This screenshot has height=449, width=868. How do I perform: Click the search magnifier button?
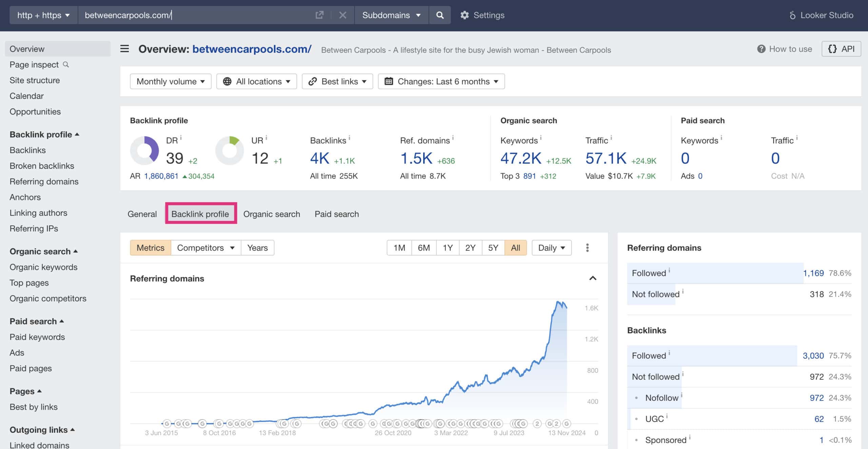coord(439,15)
